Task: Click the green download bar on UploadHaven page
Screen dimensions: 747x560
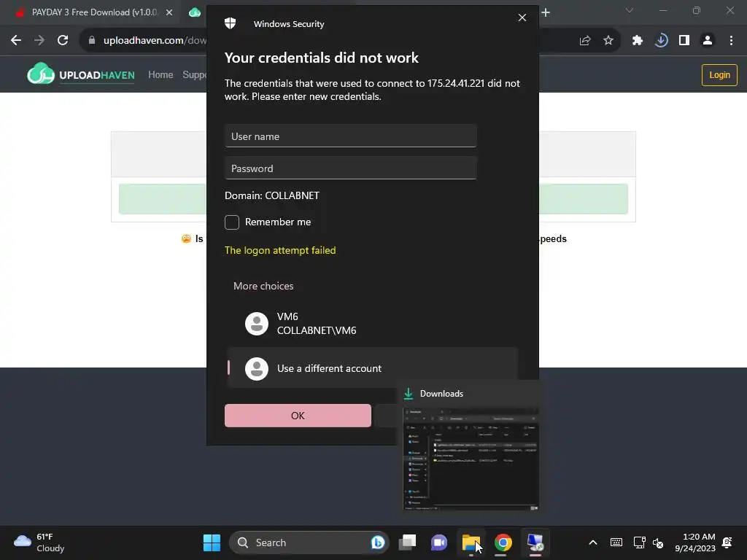Action: [373, 199]
